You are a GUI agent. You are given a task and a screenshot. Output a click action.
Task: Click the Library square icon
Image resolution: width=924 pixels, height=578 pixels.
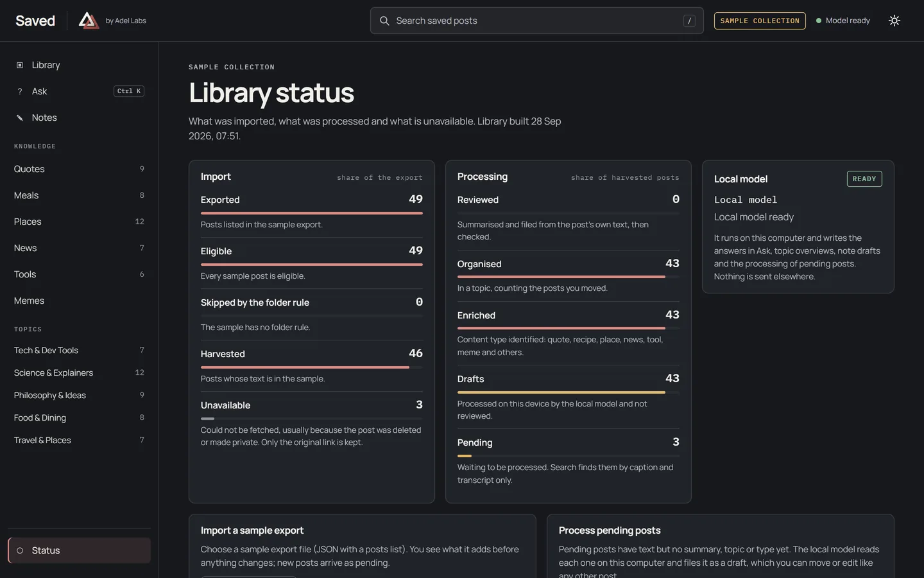tap(20, 65)
